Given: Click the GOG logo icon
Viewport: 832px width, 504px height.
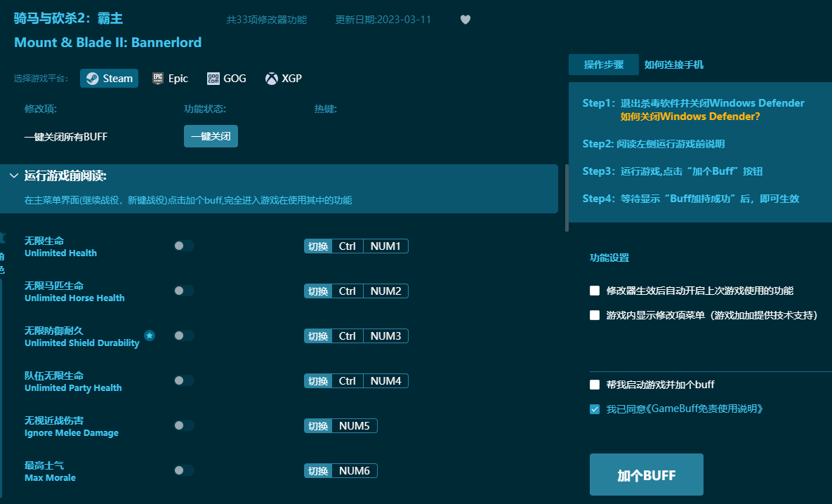Looking at the screenshot, I should (213, 79).
